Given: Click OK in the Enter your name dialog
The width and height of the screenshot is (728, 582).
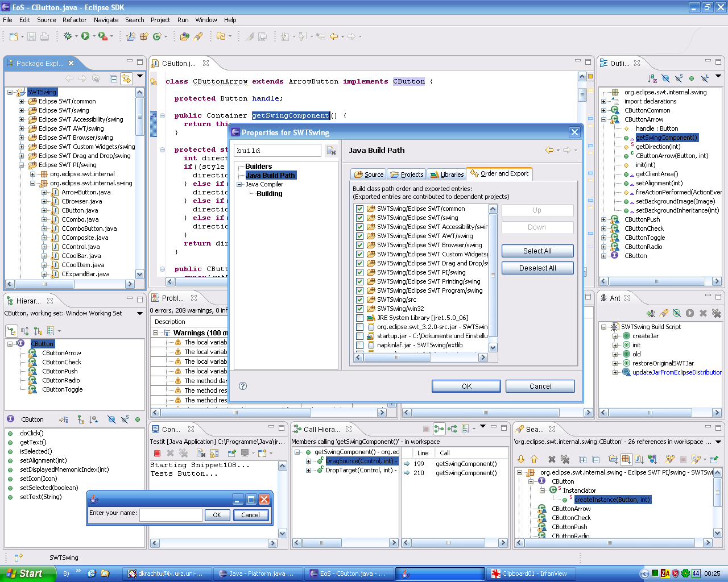Looking at the screenshot, I should (x=217, y=515).
